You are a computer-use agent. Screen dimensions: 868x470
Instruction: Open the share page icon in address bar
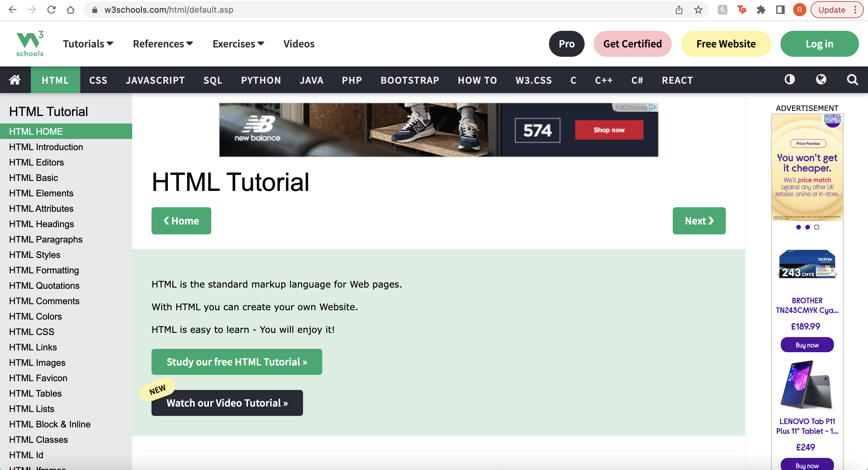679,10
